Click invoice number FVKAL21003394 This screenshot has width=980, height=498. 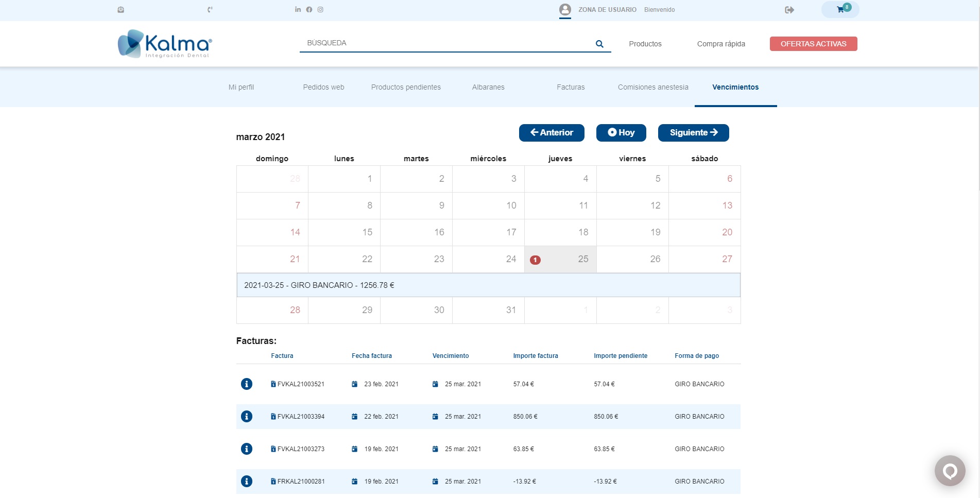tap(301, 417)
